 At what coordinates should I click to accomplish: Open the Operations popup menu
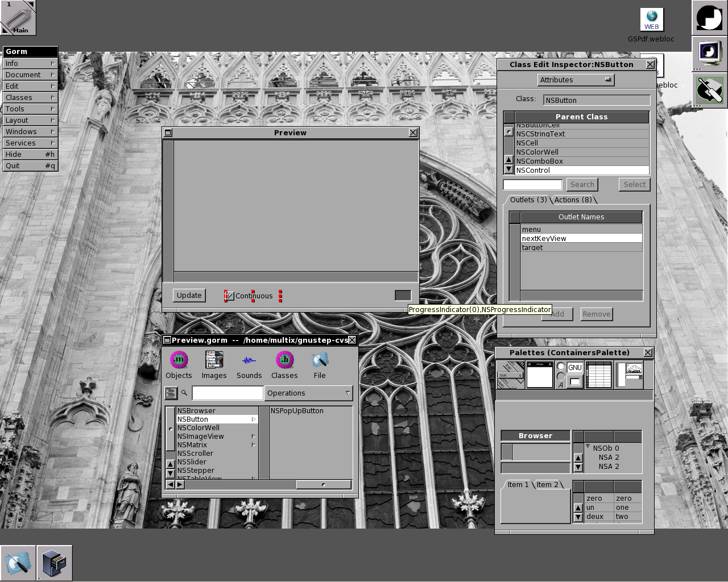coord(308,393)
